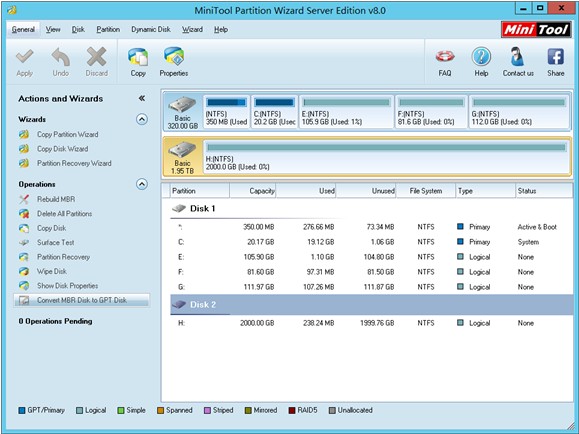
Task: Select the E: 105.9 GB partition block
Action: pyautogui.click(x=346, y=112)
